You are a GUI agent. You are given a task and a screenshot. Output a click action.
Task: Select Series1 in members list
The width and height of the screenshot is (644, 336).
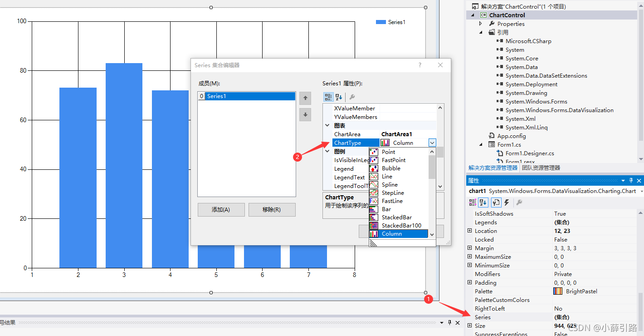pyautogui.click(x=246, y=96)
